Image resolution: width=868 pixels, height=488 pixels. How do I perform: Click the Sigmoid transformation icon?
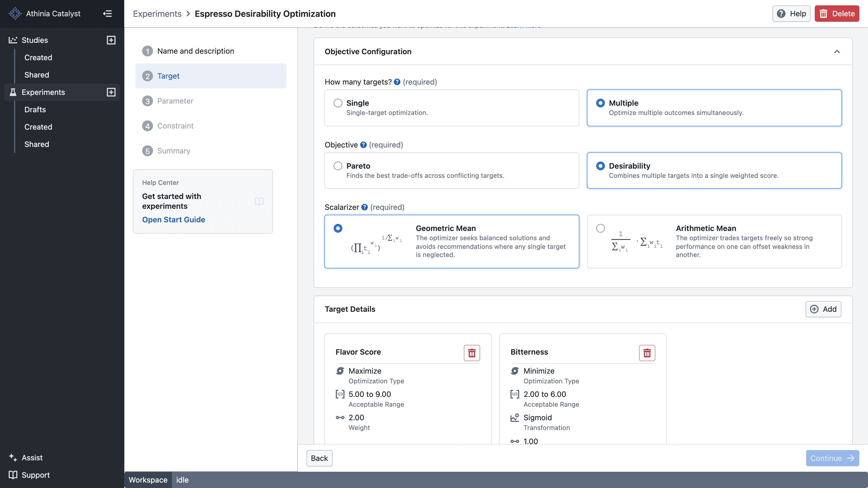click(x=515, y=418)
